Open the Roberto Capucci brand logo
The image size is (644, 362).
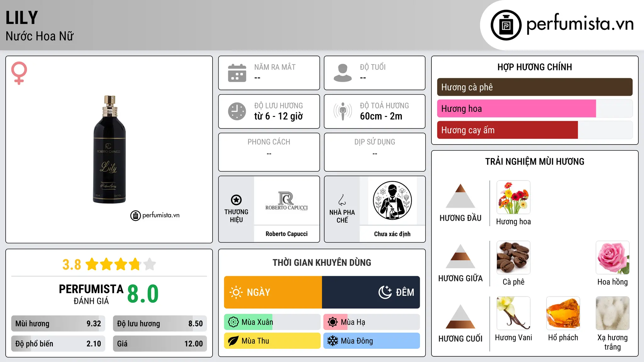286,201
